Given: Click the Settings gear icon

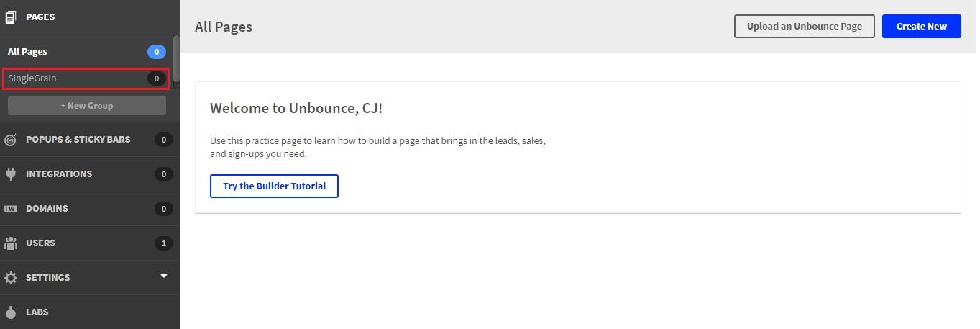Looking at the screenshot, I should click(x=11, y=278).
